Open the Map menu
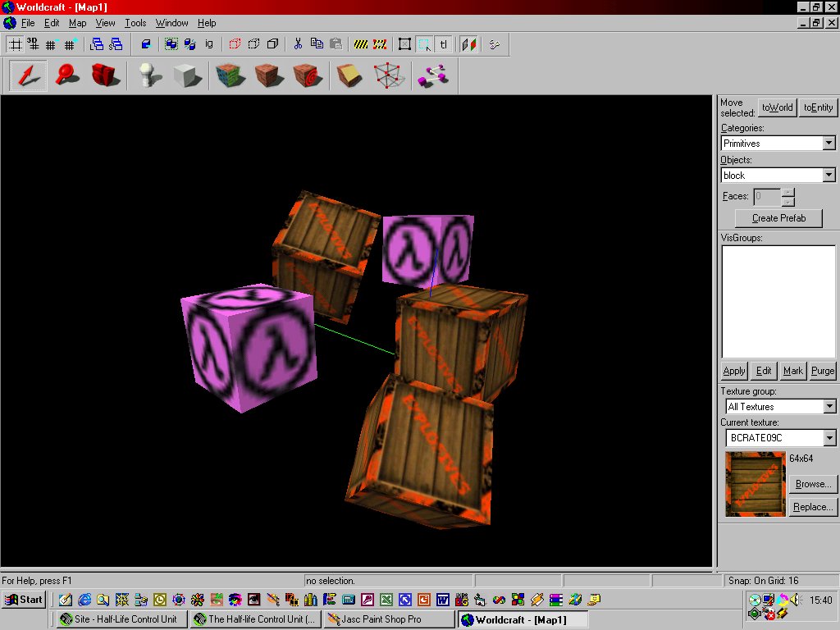Screen dimensions: 840x630 click(78, 23)
